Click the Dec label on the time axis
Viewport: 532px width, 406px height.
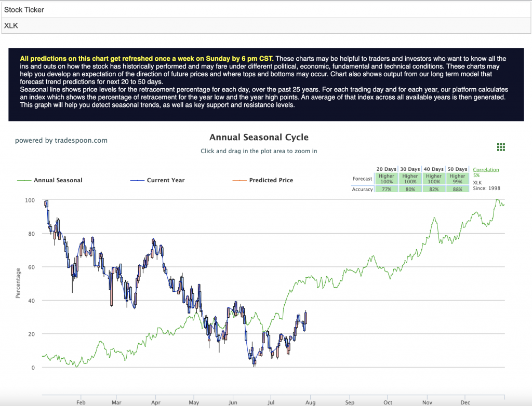pyautogui.click(x=465, y=402)
